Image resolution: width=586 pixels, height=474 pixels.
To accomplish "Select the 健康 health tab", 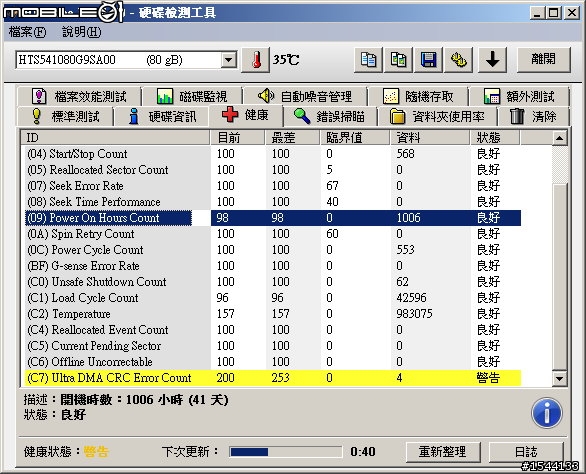I will pos(246,115).
